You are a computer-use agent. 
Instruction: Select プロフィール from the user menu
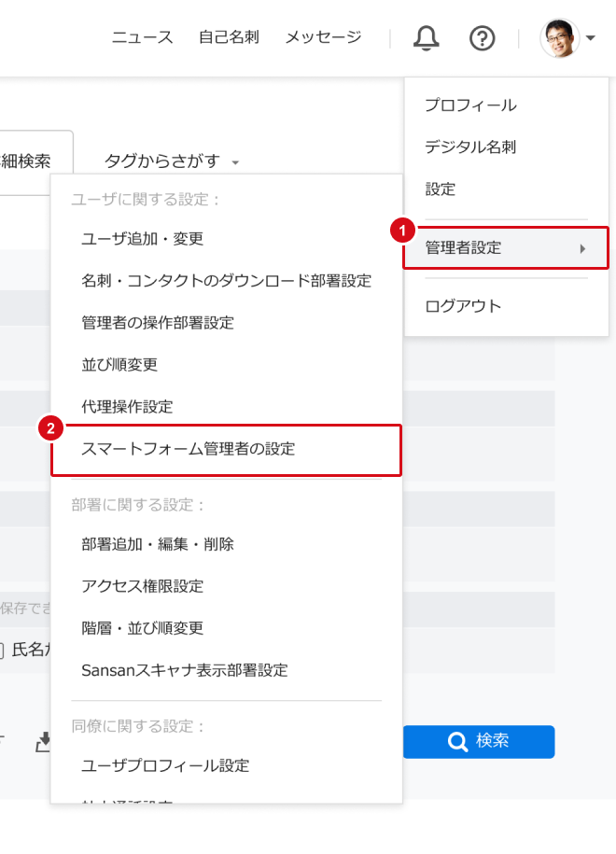pyautogui.click(x=470, y=105)
